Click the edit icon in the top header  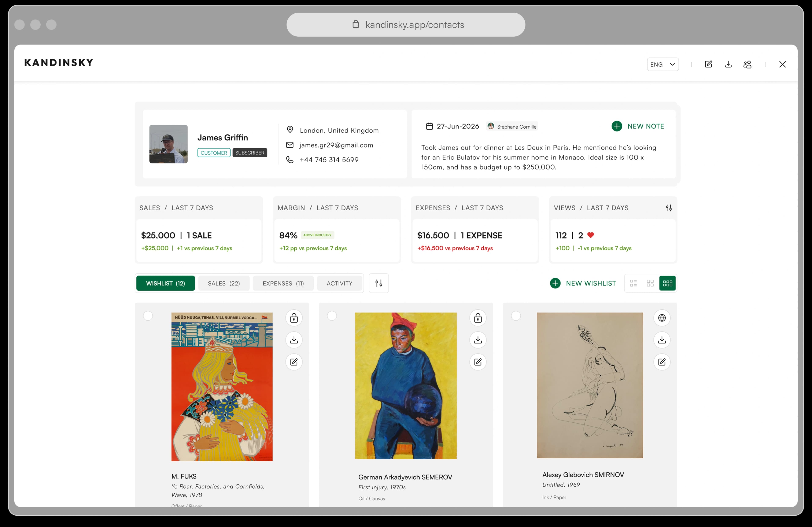click(x=708, y=64)
